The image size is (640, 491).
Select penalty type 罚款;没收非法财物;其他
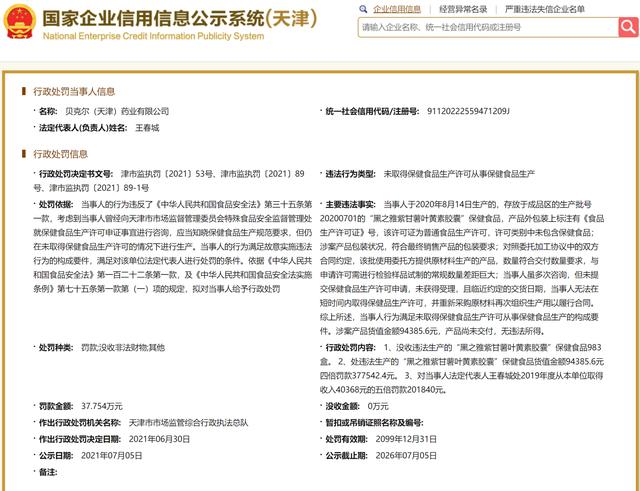click(123, 347)
